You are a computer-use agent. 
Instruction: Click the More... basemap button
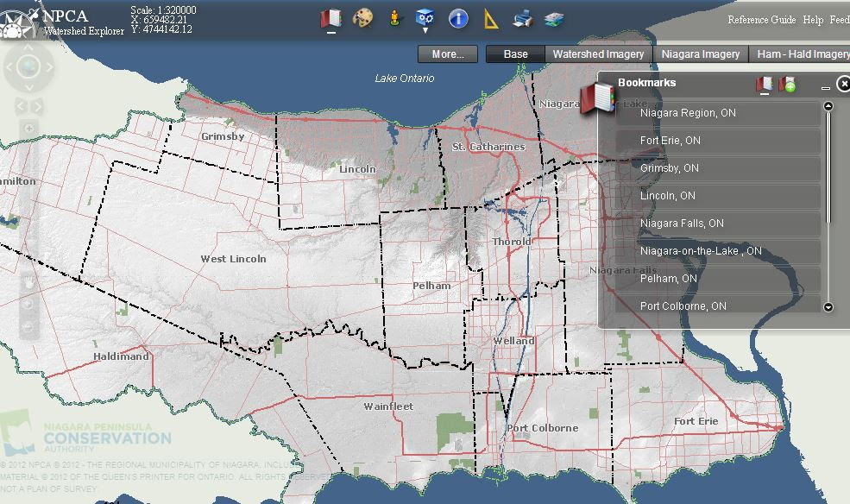click(448, 54)
